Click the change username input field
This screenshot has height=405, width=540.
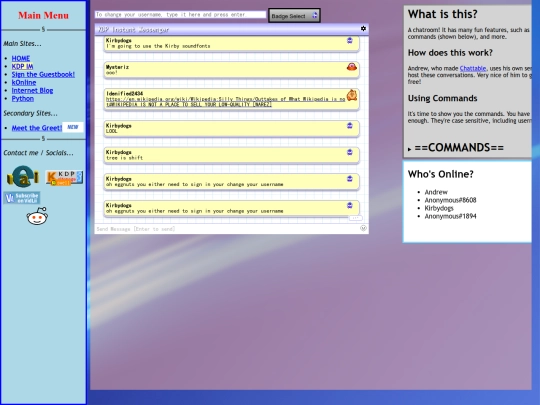(x=180, y=14)
